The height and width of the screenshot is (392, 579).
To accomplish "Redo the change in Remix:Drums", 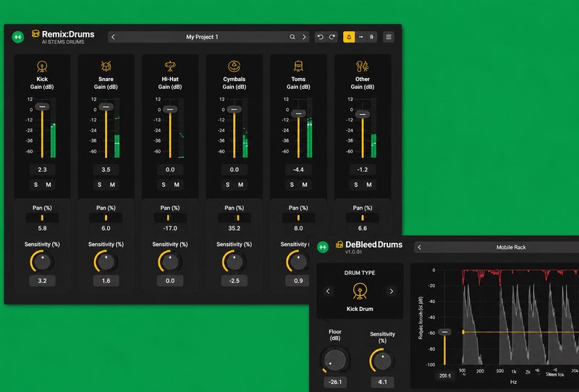I will (x=332, y=37).
